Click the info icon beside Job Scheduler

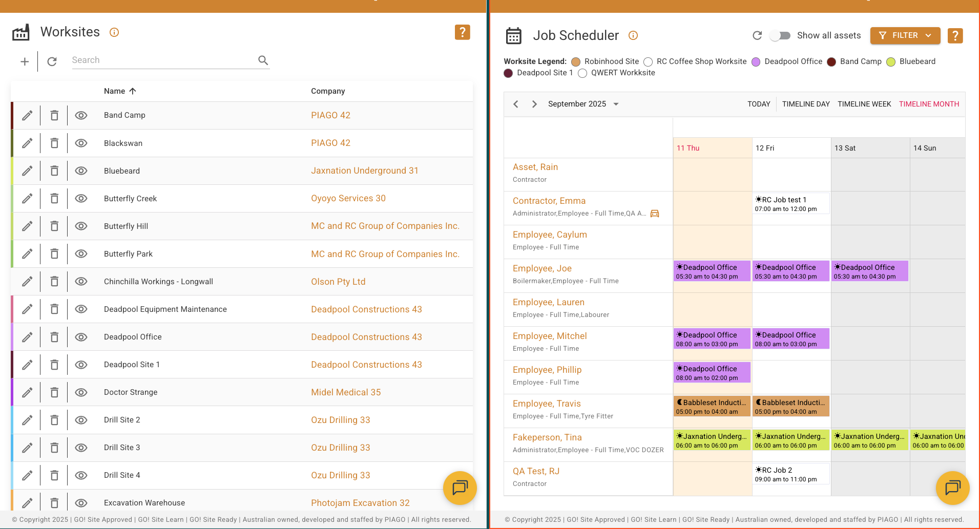point(633,35)
